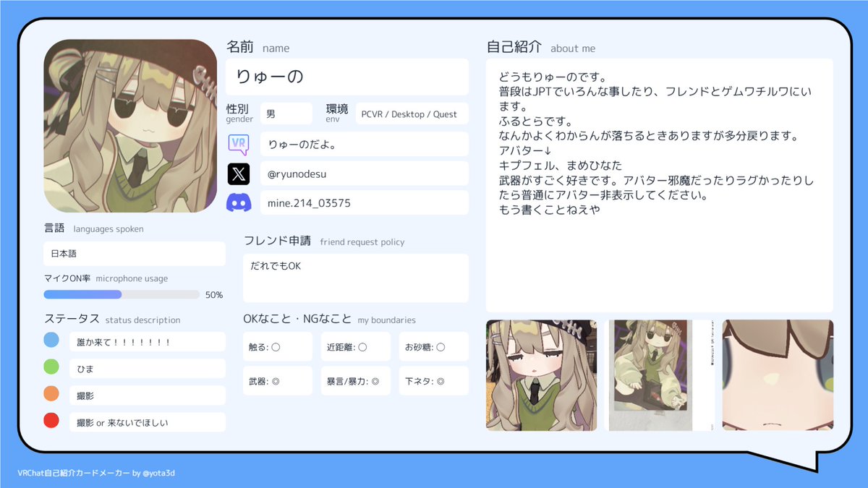The image size is (868, 488).
Task: Select the green status color dot
Action: 51,367
